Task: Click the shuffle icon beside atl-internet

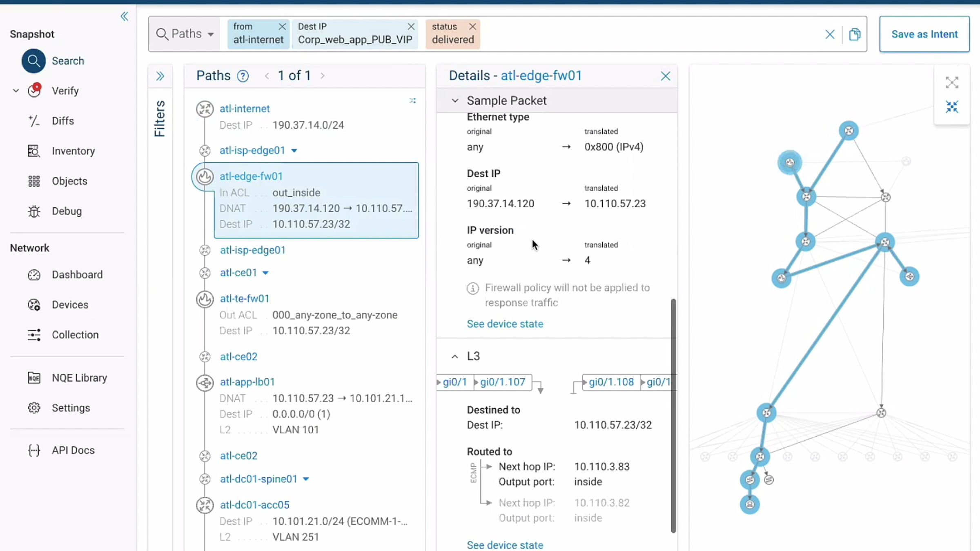Action: coord(412,100)
